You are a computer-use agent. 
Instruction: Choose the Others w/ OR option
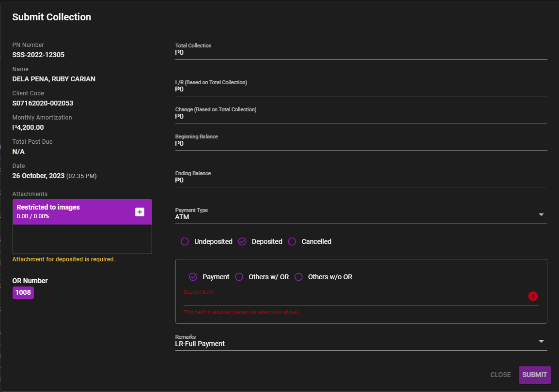(x=239, y=277)
